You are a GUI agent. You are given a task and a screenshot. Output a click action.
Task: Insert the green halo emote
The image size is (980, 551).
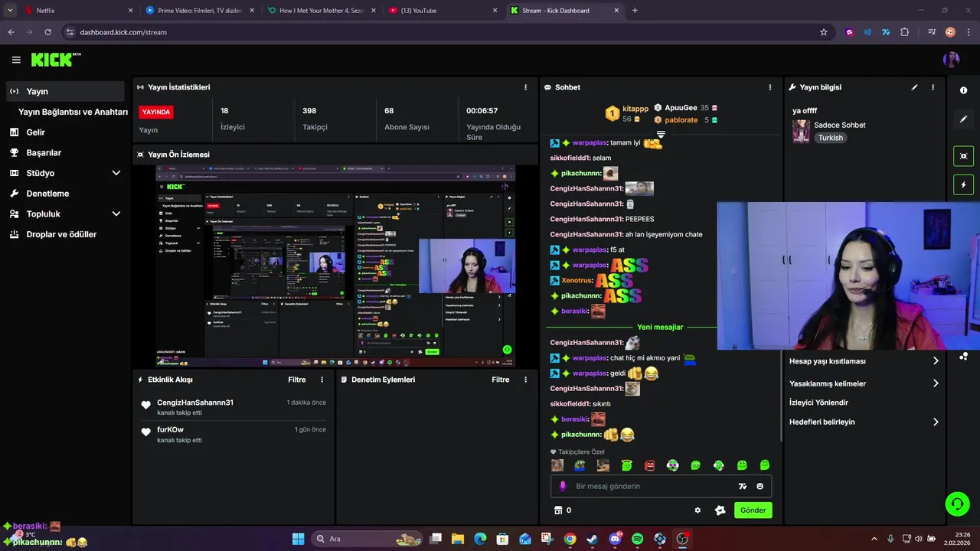[626, 465]
